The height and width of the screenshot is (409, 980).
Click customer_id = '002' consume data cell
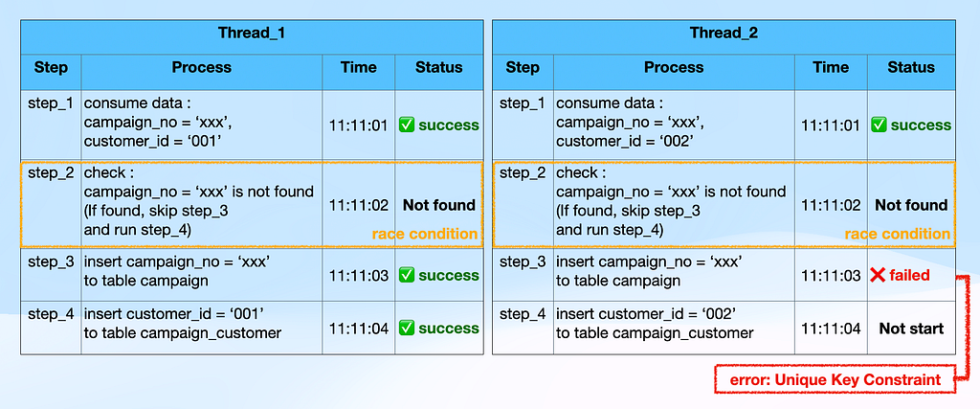tap(674, 125)
